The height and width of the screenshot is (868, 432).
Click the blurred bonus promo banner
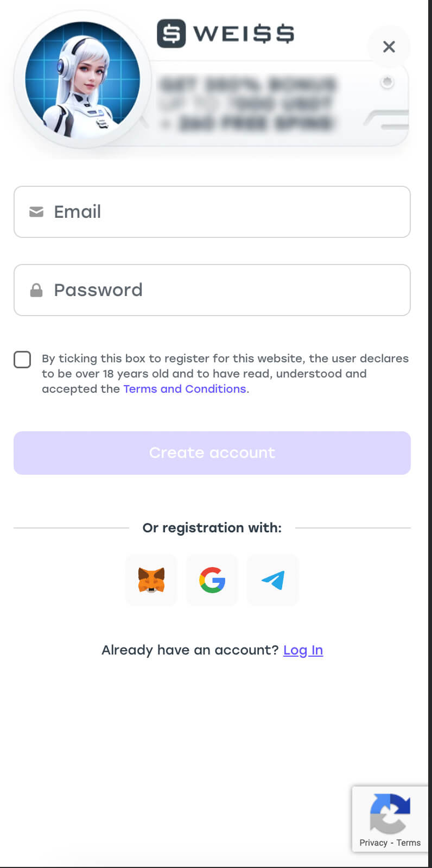[x=247, y=104]
